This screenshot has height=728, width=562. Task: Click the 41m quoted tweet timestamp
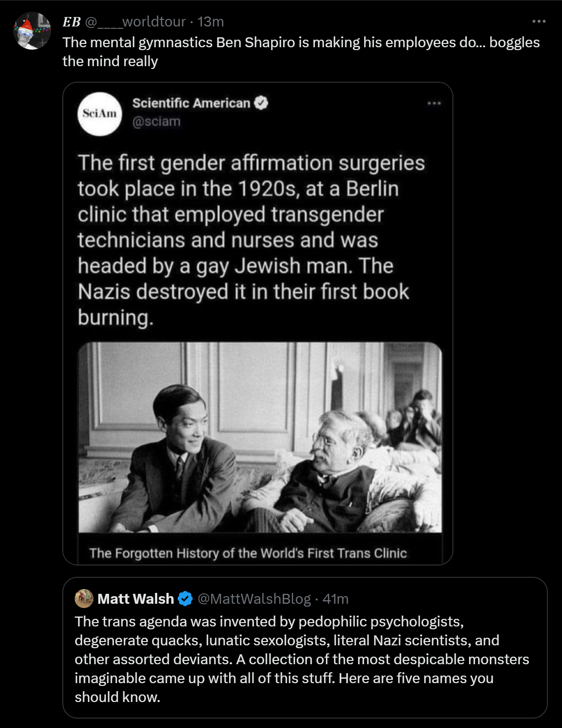(335, 599)
